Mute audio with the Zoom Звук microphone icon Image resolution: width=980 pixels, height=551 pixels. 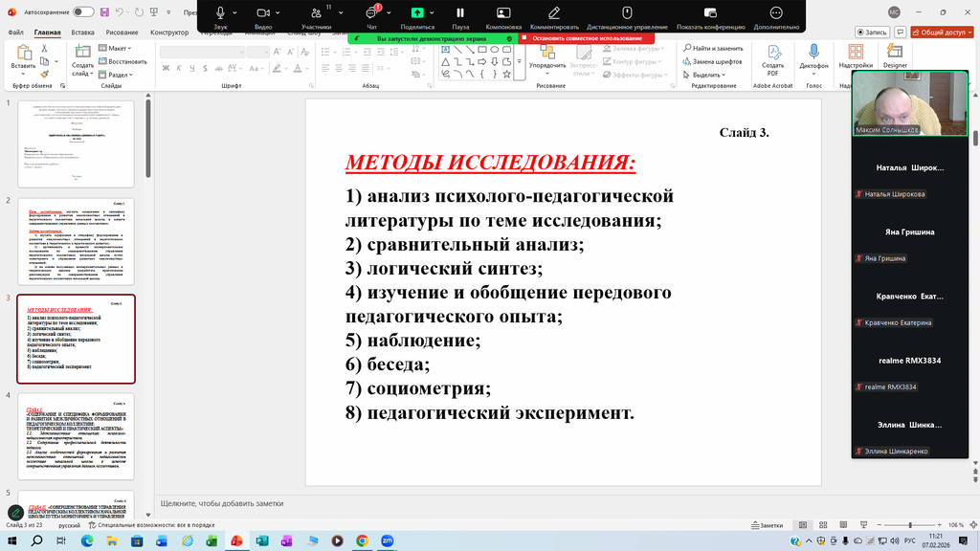tap(220, 12)
